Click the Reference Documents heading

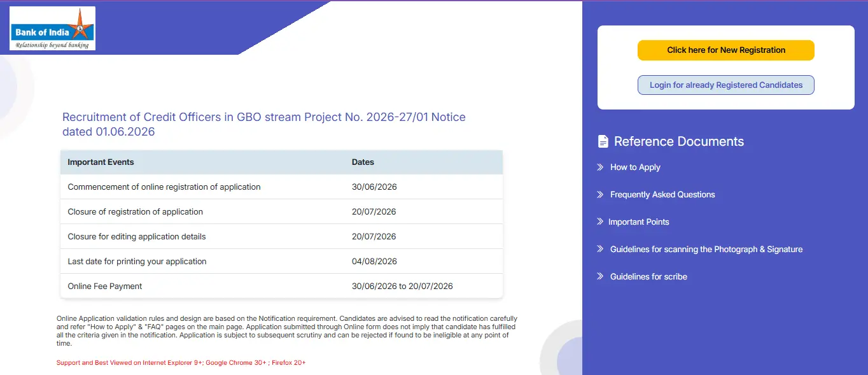click(x=679, y=141)
